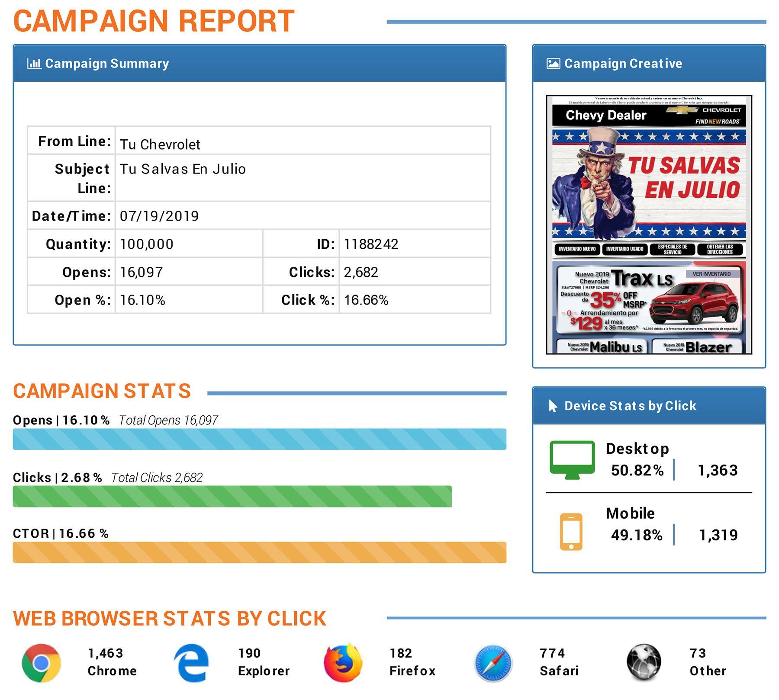Viewport: 779px width, 700px height.
Task: Click the Firefox browser icon
Action: click(343, 663)
